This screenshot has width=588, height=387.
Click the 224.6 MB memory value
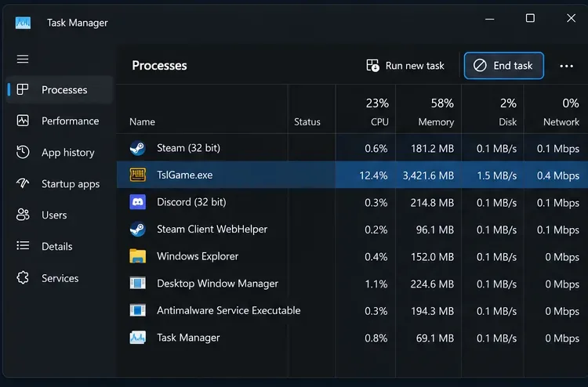pos(432,284)
